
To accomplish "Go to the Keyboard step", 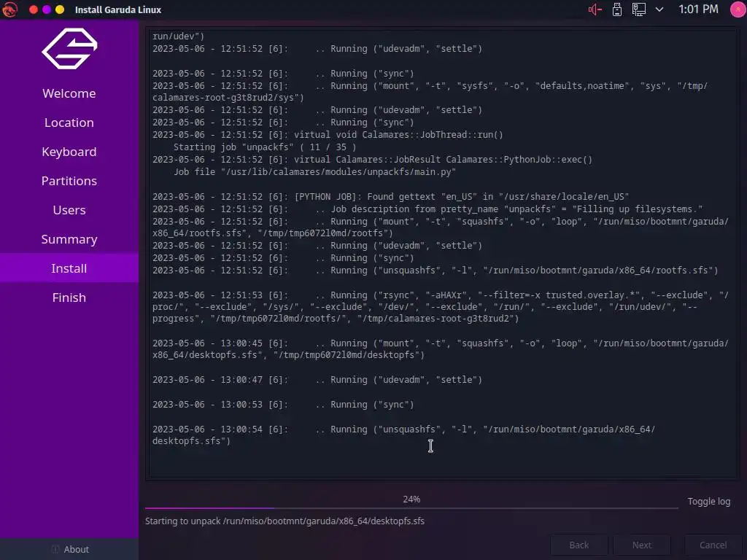I will pos(69,152).
